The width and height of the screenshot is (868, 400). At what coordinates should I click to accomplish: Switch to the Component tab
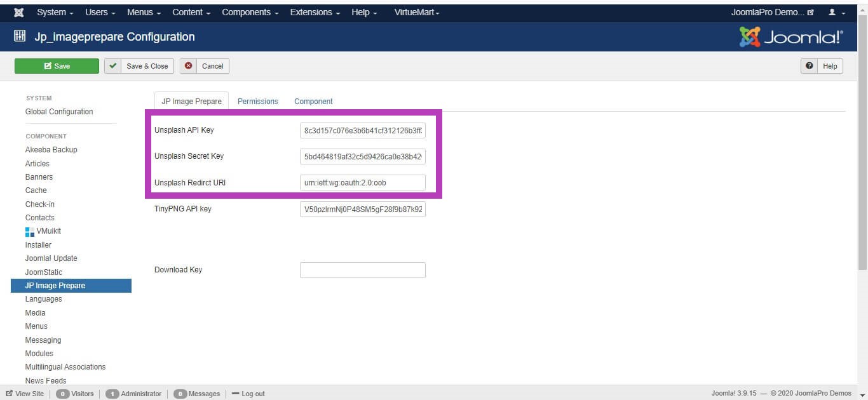pos(313,102)
